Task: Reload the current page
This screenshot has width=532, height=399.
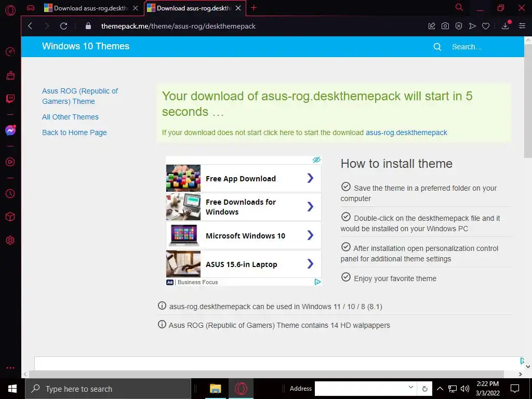Action: [x=63, y=26]
